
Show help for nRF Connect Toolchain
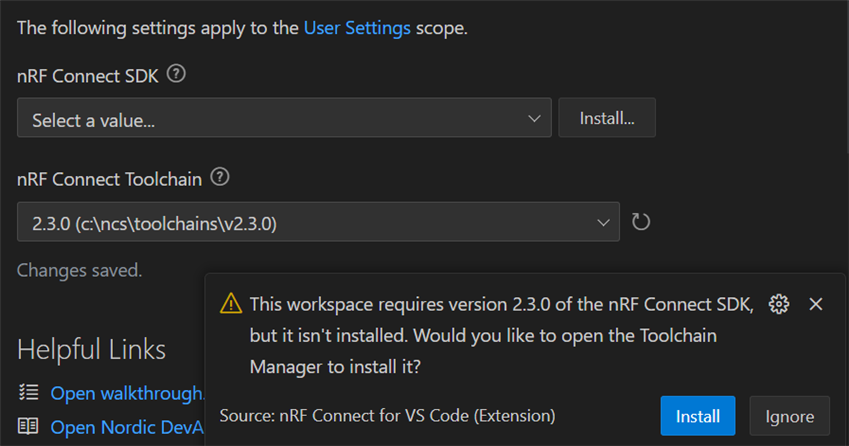(220, 177)
